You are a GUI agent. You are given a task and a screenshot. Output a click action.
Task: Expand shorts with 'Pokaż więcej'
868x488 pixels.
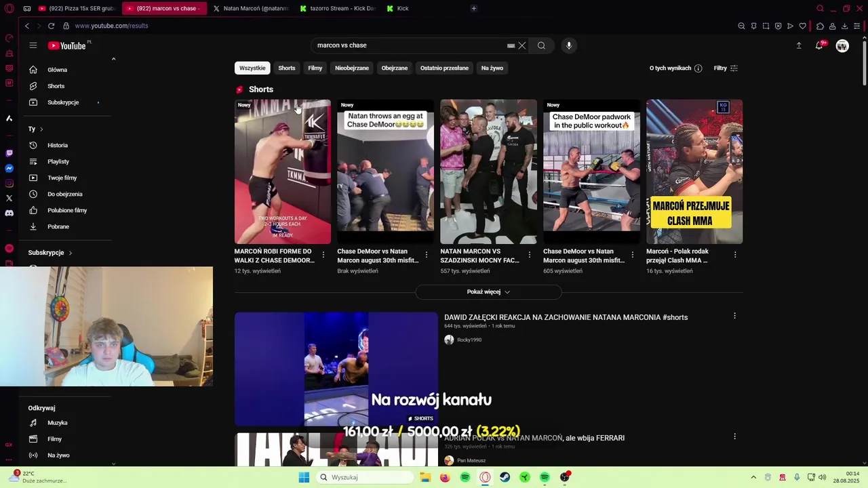coord(488,292)
